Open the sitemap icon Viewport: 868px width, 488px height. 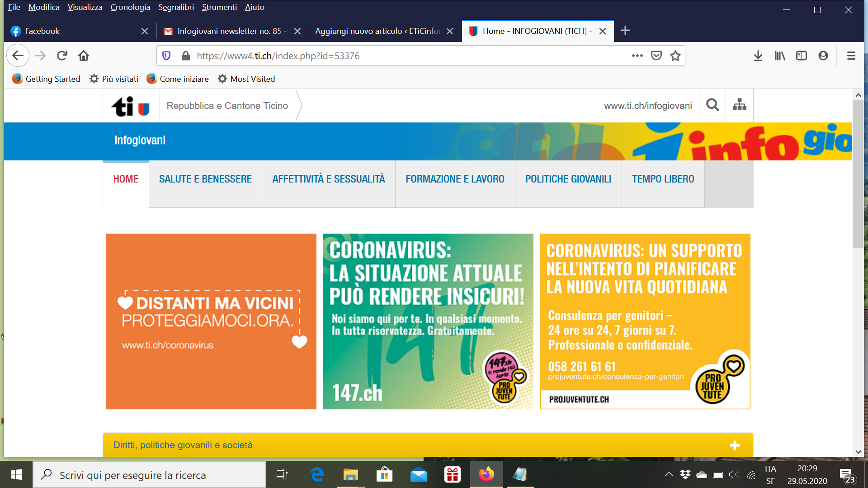pos(740,105)
